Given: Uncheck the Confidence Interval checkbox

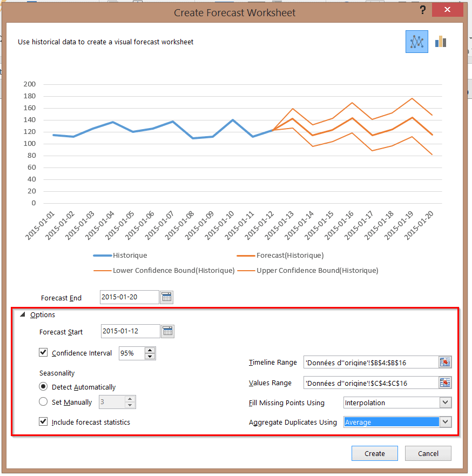Looking at the screenshot, I should [x=43, y=353].
